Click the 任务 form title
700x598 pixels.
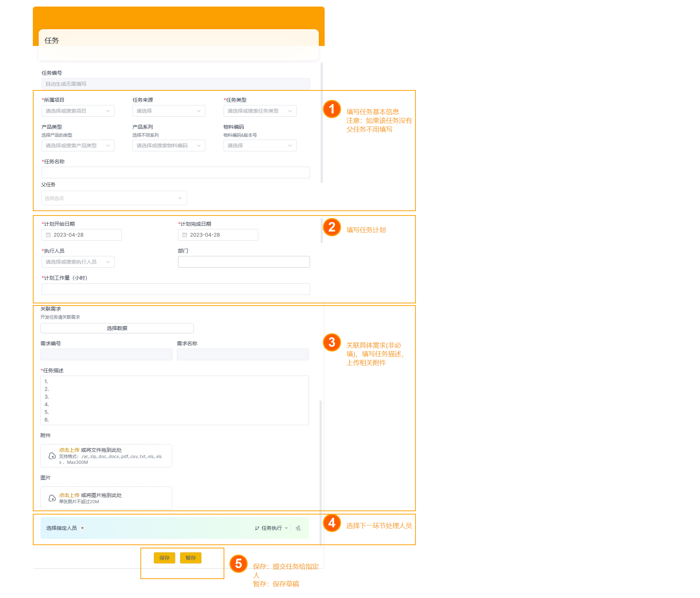pos(52,40)
